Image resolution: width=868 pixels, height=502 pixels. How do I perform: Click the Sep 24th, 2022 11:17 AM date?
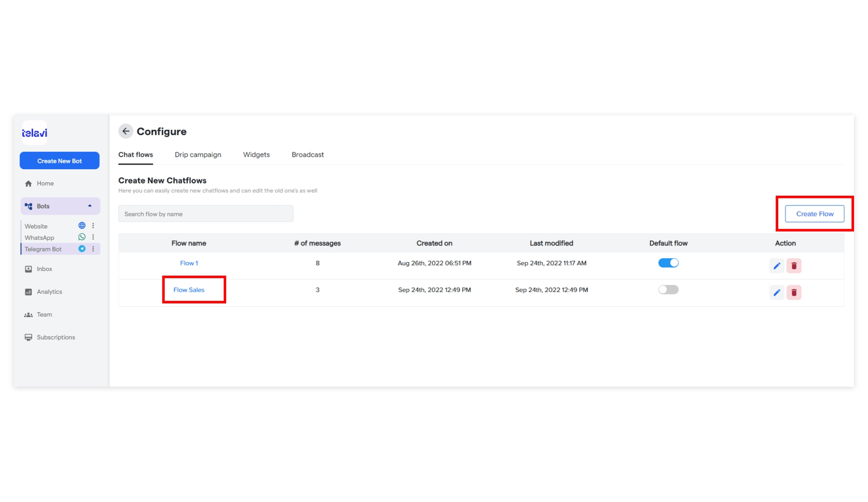551,263
